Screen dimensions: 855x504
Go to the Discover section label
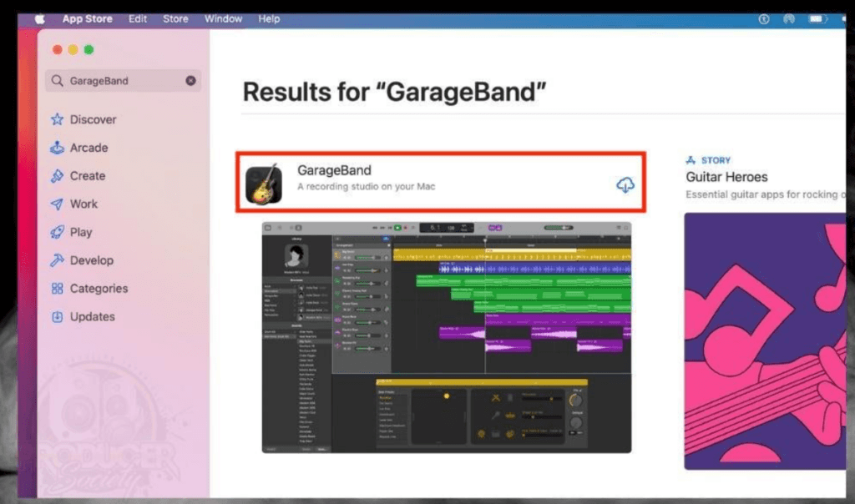point(94,119)
